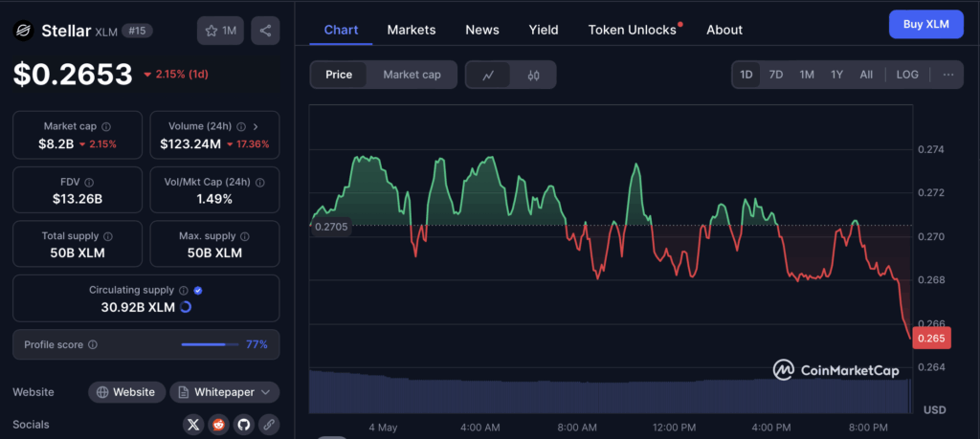Select Price chart mode
980x439 pixels.
[339, 75]
